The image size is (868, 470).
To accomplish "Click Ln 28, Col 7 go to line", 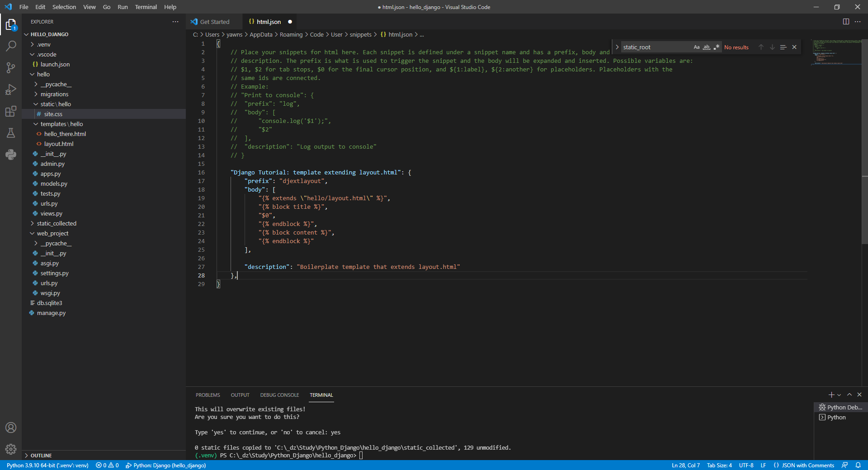I will click(685, 465).
